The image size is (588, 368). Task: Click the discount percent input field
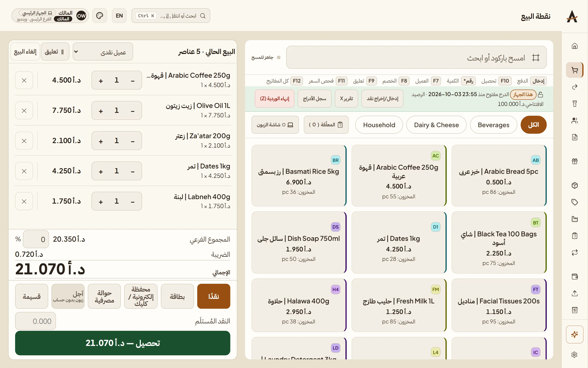(36, 239)
